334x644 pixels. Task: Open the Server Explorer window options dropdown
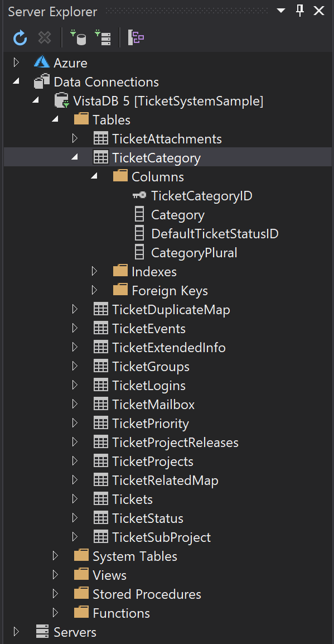point(280,11)
